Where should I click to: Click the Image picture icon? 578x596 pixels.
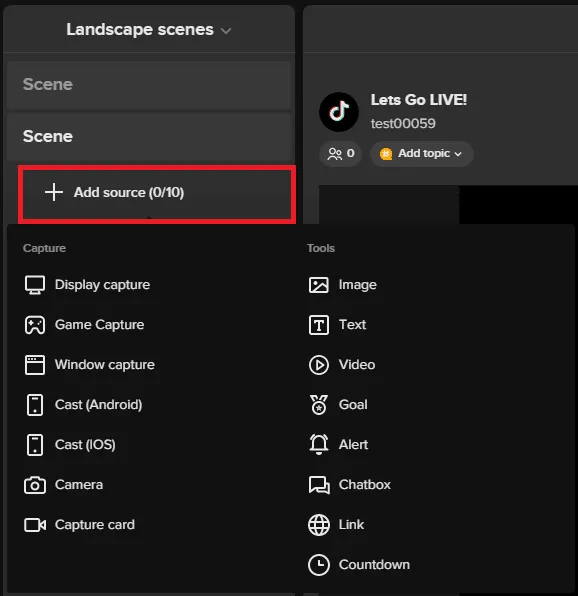coord(318,285)
